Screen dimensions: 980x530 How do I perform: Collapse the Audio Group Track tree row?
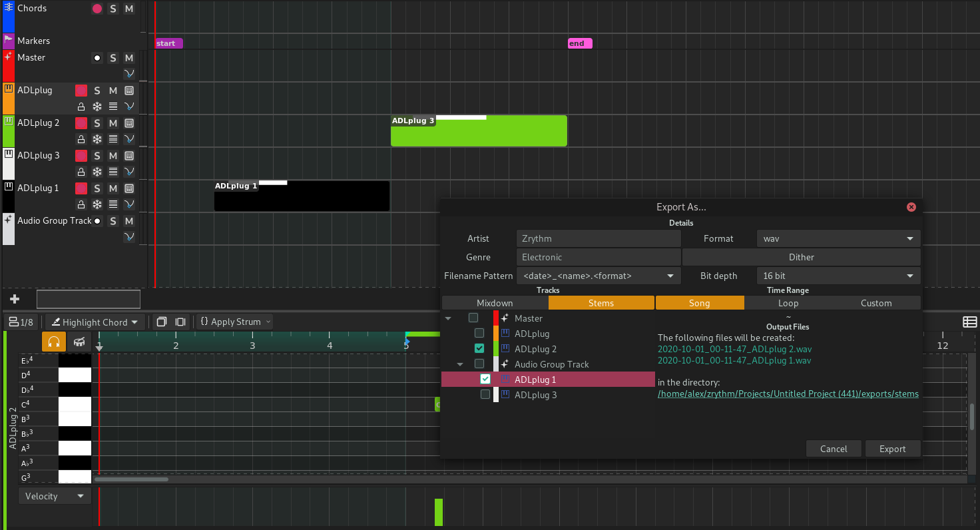tap(460, 364)
